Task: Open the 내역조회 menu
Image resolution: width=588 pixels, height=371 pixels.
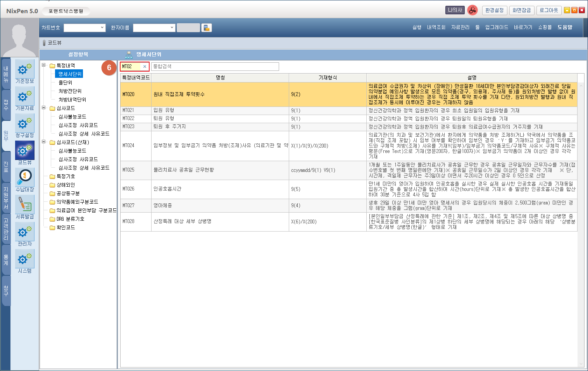Action: (x=436, y=27)
